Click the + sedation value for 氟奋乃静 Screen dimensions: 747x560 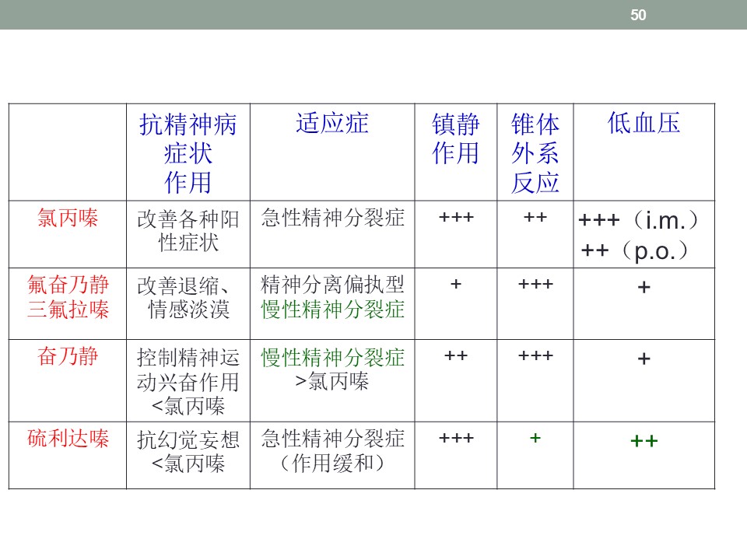coord(456,285)
